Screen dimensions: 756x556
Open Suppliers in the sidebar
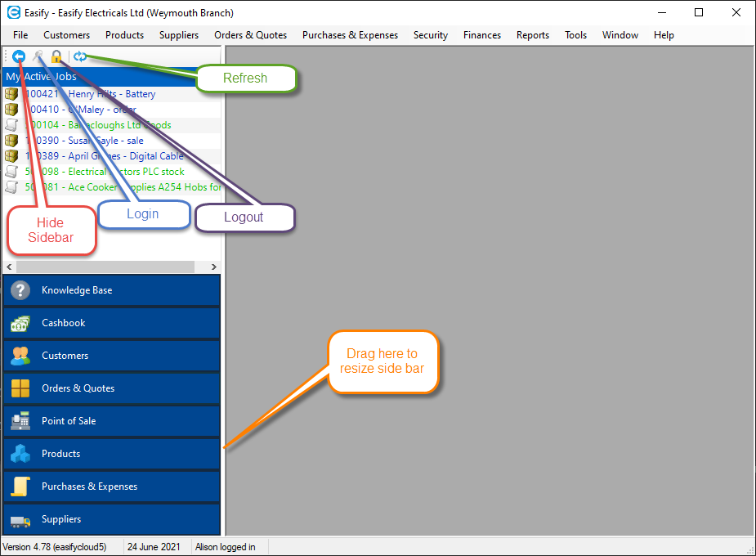coord(112,519)
